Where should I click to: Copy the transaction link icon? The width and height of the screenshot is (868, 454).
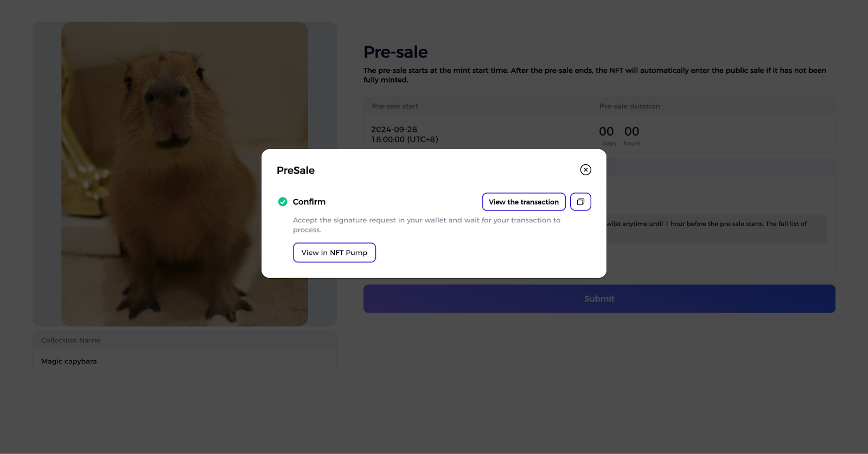pos(580,202)
